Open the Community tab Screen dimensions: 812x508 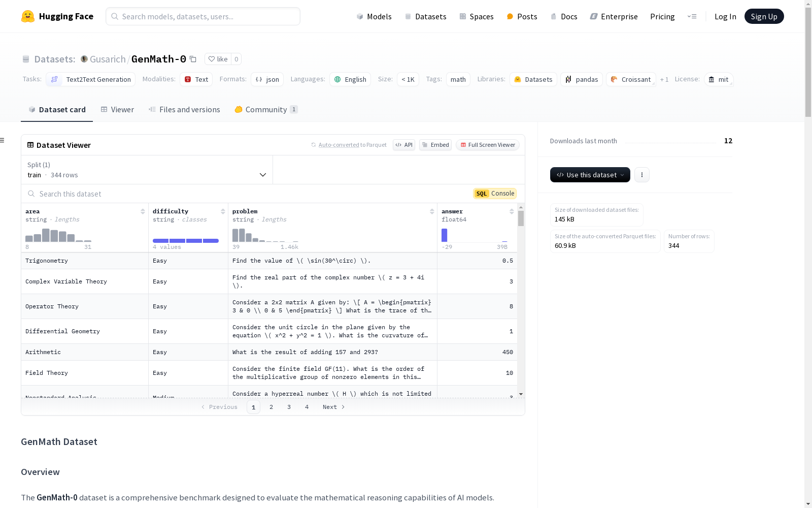pyautogui.click(x=266, y=109)
